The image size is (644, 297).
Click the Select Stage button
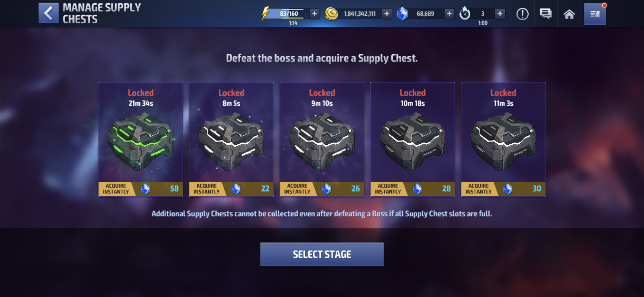click(x=322, y=254)
